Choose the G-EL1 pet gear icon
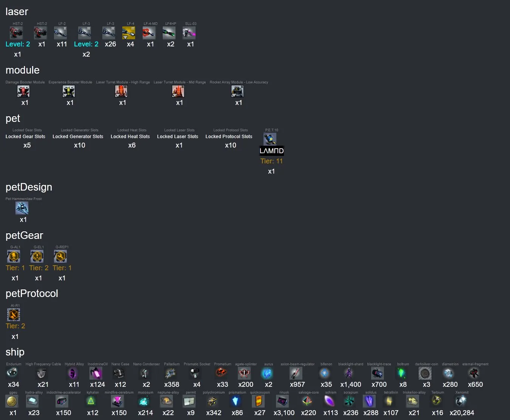 point(37,257)
